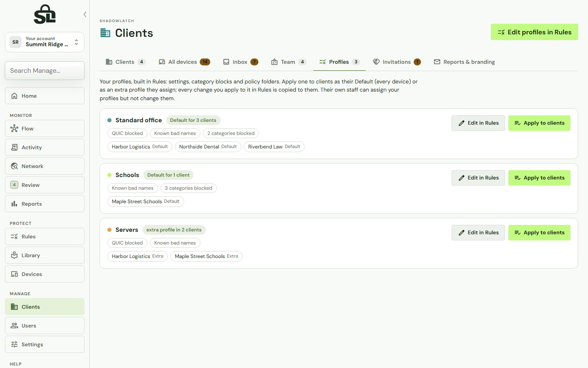Open the Library page
Image resolution: width=588 pixels, height=368 pixels.
point(45,255)
